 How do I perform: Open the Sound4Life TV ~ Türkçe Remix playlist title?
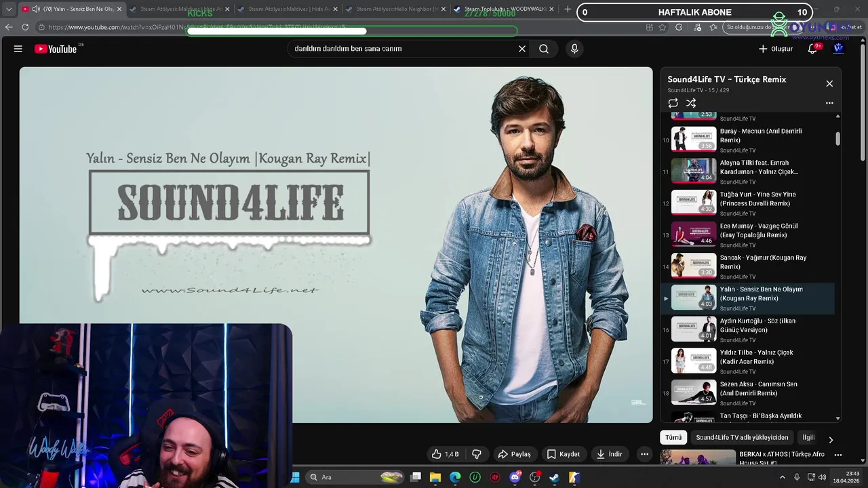[x=726, y=79]
